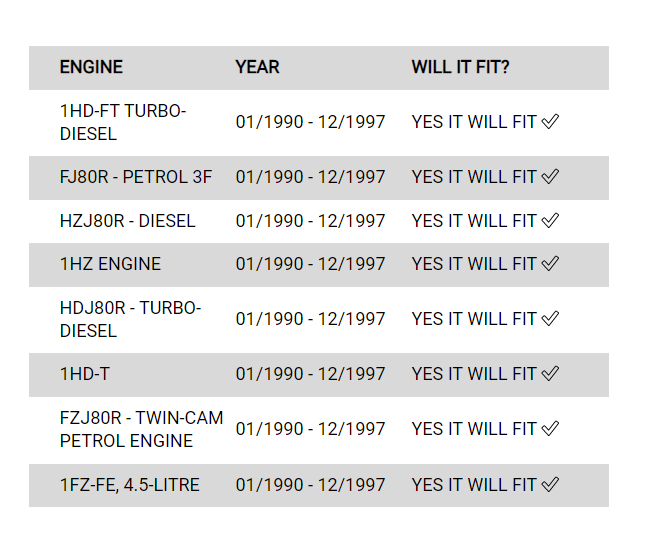Click the 1FZ-FE, 4.5-LITRE engine cell
This screenshot has width=655, height=552.
129,485
